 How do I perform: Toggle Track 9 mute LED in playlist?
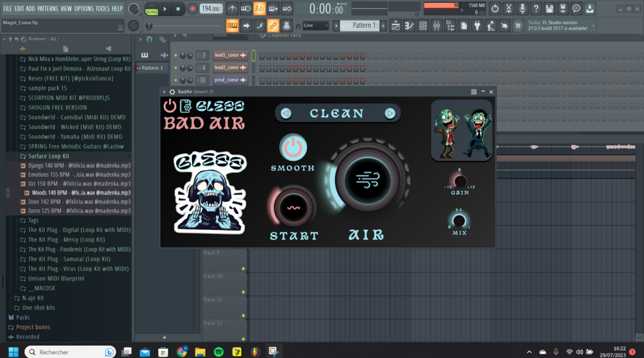click(243, 269)
